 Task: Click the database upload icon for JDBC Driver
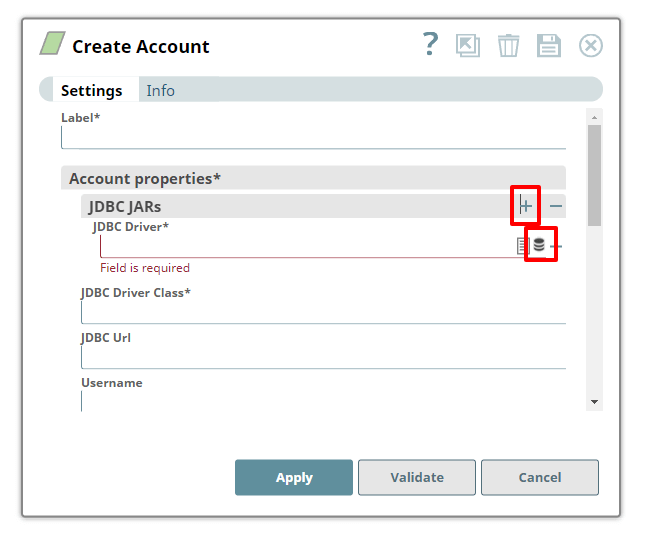tap(539, 245)
